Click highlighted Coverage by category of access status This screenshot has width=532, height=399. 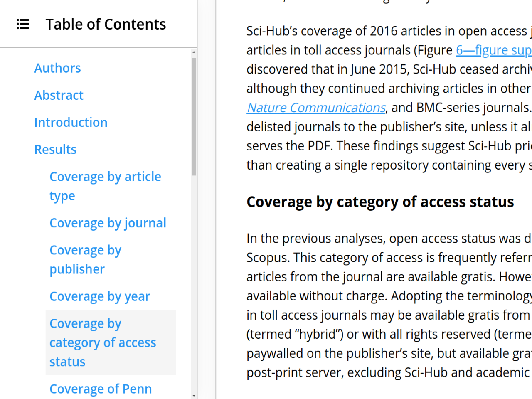(111, 342)
